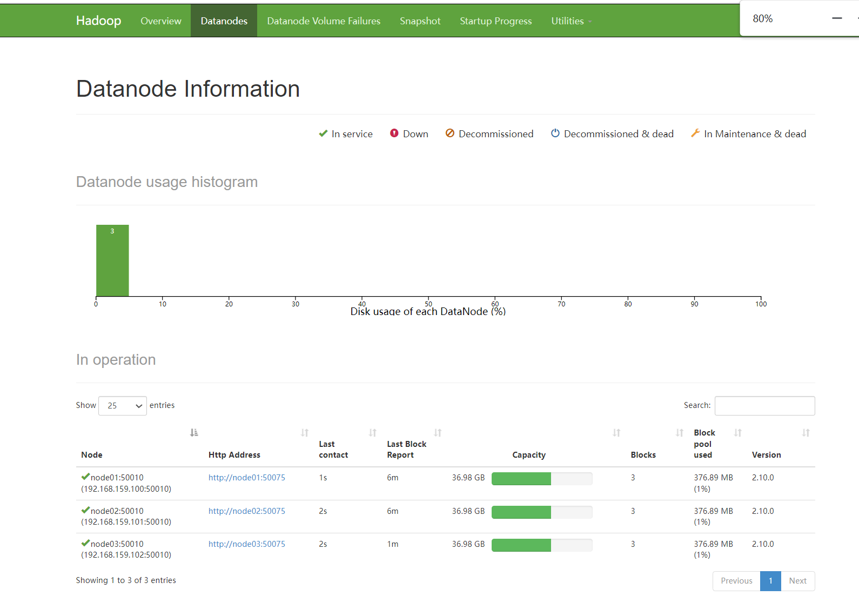This screenshot has height=616, width=859.
Task: Click the green histogram bar labeled 3
Action: 112,260
